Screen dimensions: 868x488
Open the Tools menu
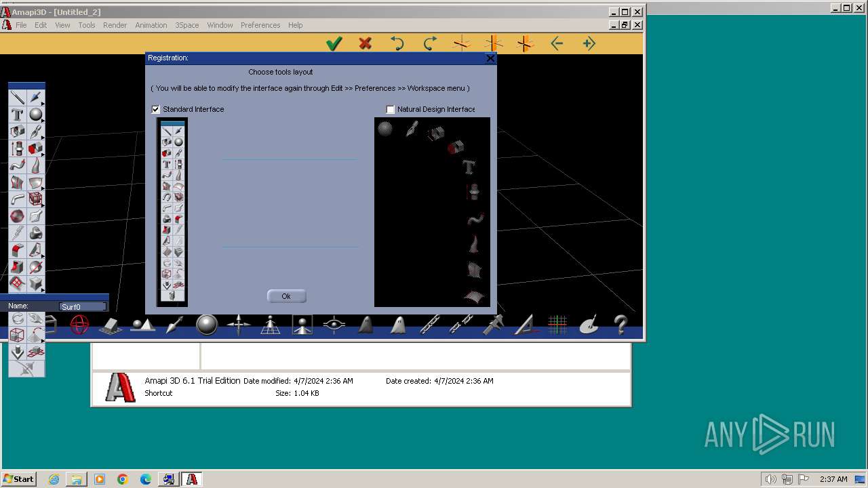(87, 25)
